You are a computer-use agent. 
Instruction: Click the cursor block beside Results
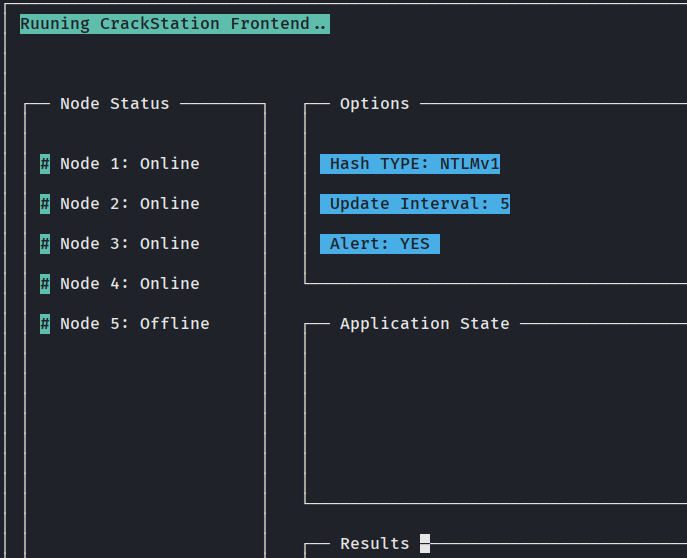pos(425,544)
